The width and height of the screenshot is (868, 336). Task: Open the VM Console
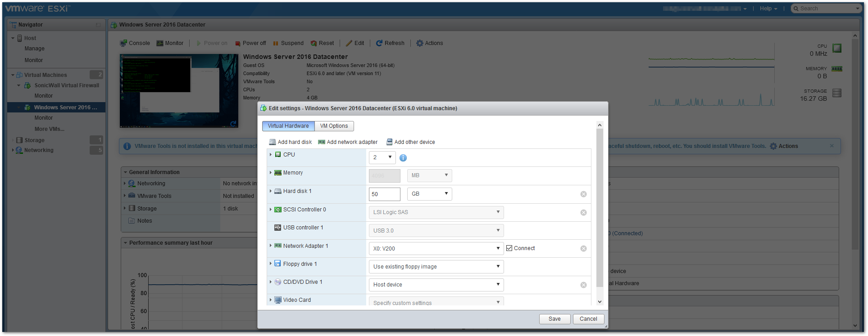click(135, 43)
